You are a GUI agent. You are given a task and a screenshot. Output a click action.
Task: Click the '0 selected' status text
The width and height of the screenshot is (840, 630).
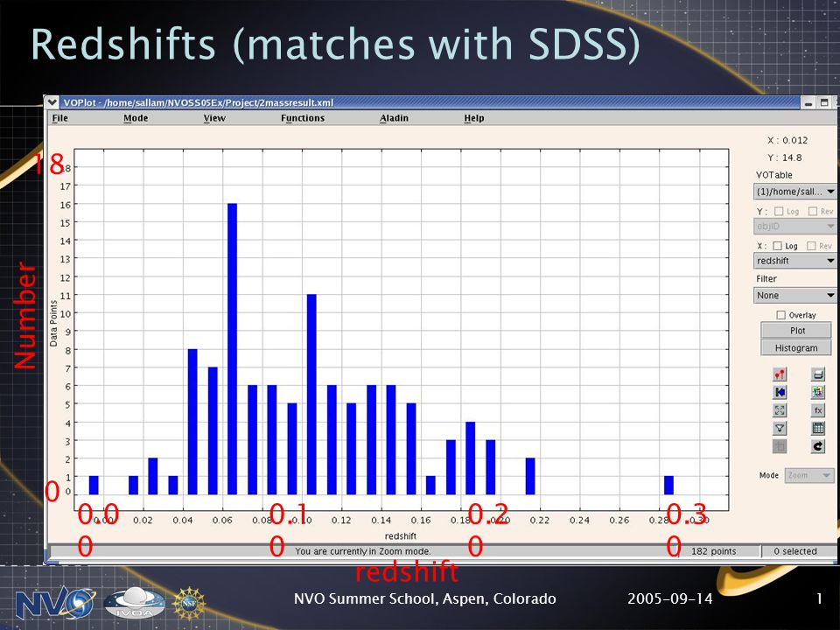pos(795,551)
